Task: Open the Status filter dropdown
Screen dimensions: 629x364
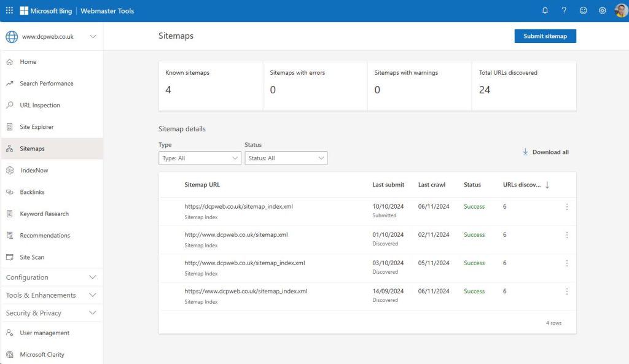Action: click(286, 158)
